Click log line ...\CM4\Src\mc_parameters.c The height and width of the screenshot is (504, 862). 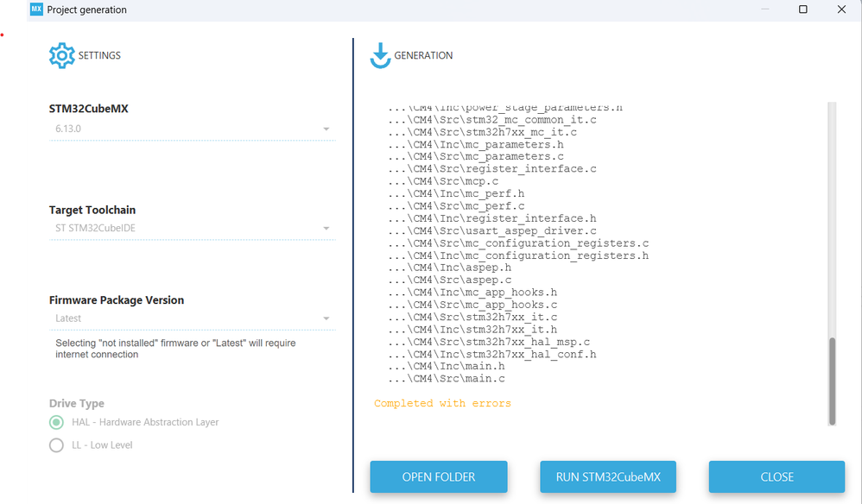click(x=476, y=157)
